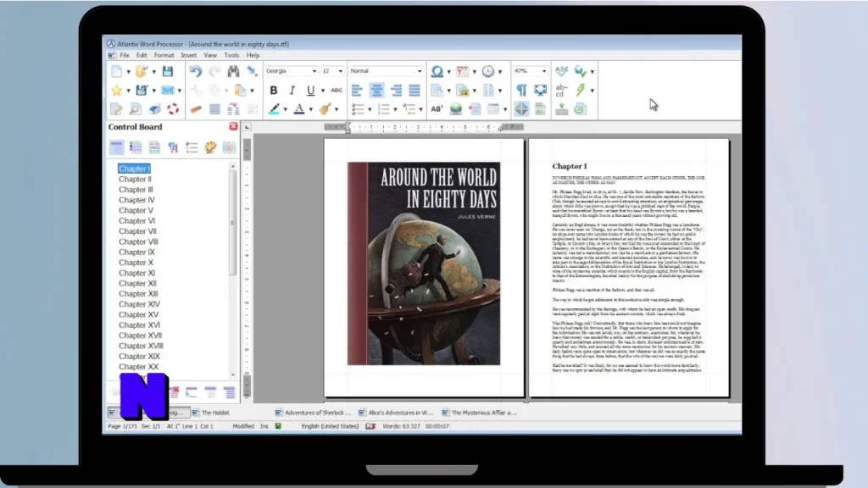
Task: Toggle align right
Action: coord(396,90)
